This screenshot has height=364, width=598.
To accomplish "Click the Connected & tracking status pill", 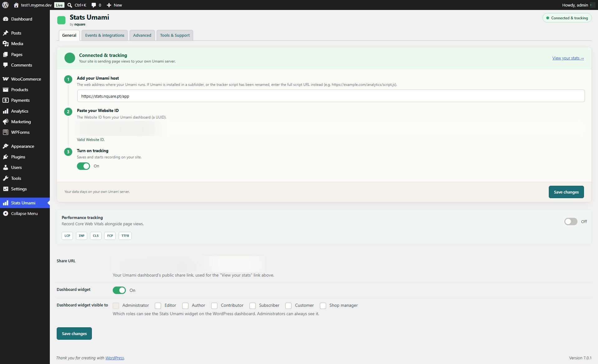I will 567,18.
